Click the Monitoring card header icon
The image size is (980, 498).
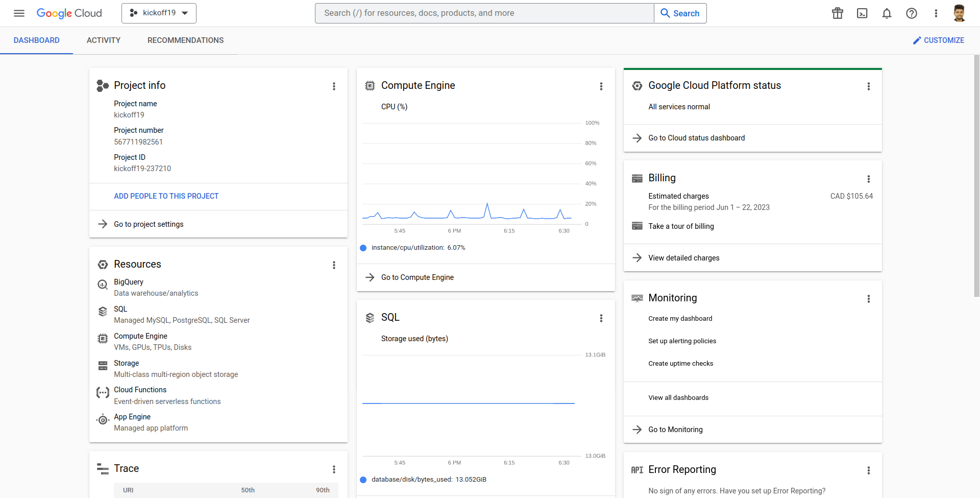[x=637, y=298]
